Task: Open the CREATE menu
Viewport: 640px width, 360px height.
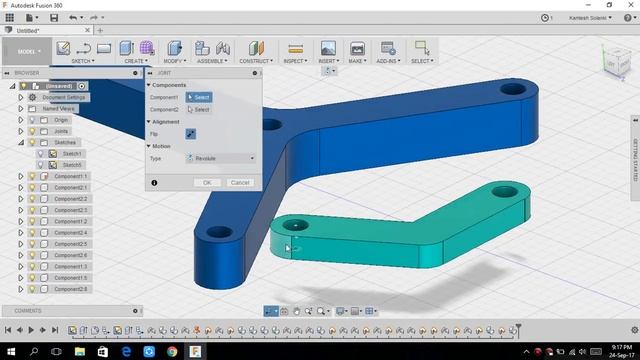Action: 136,61
